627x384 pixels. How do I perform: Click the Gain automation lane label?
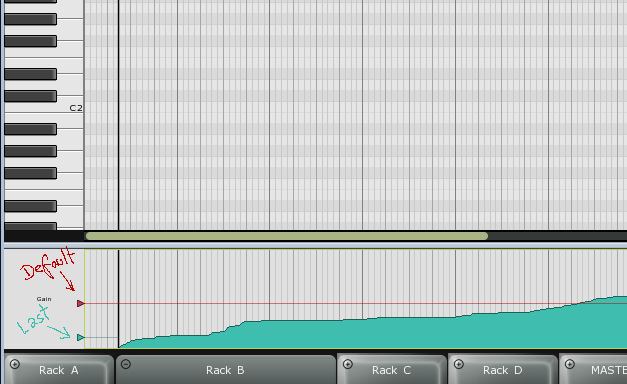tap(44, 299)
